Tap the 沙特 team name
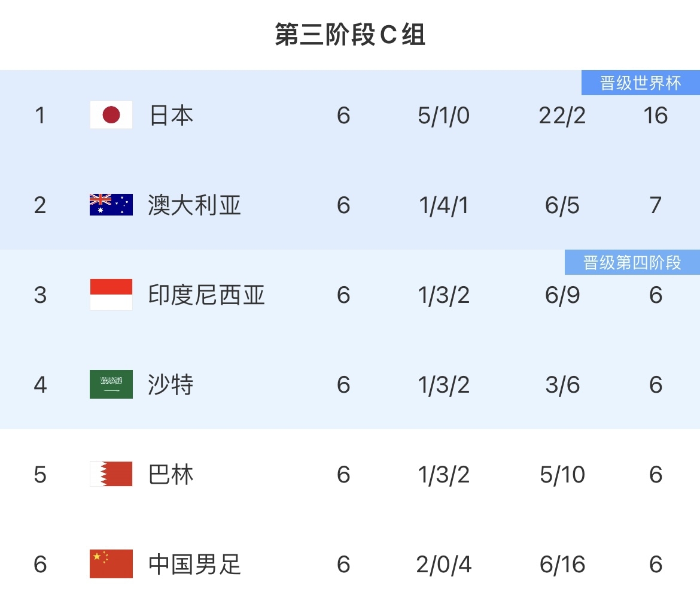The height and width of the screenshot is (607, 700). (x=171, y=384)
